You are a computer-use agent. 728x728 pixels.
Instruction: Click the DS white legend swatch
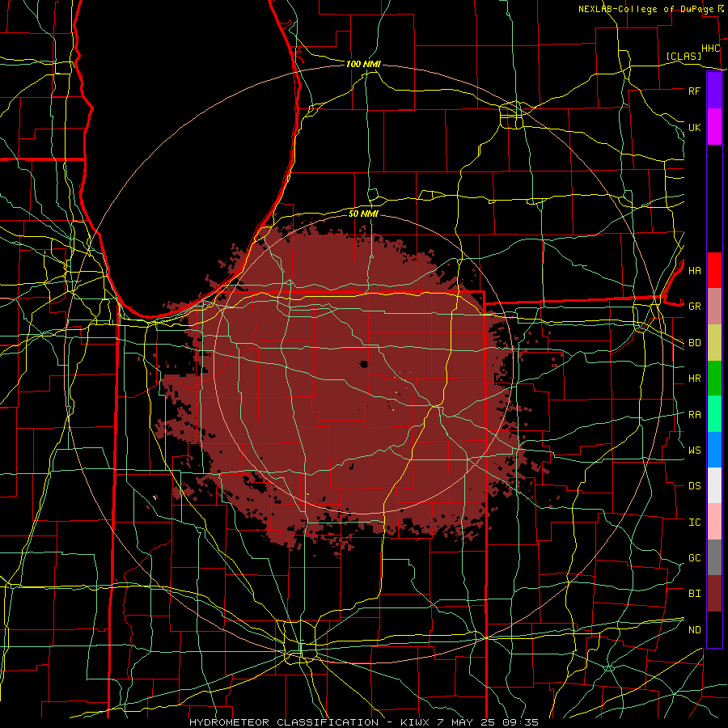coord(714,485)
